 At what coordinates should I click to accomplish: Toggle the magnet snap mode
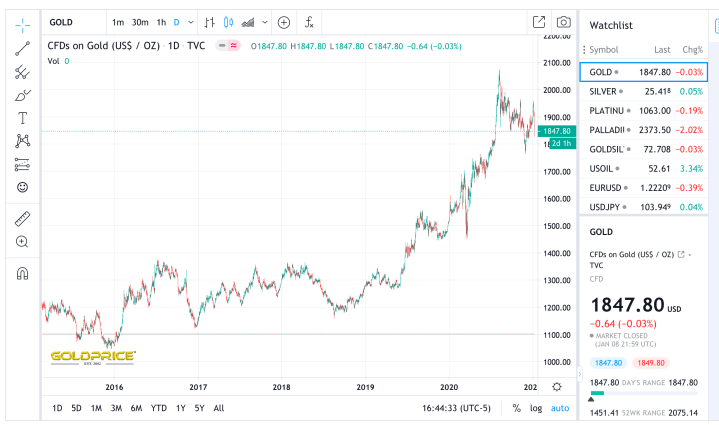(x=22, y=272)
